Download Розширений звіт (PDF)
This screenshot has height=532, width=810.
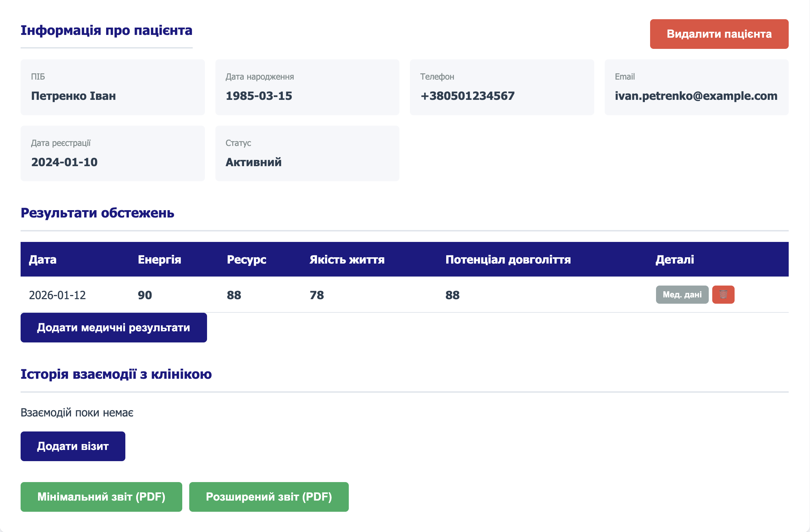point(269,497)
